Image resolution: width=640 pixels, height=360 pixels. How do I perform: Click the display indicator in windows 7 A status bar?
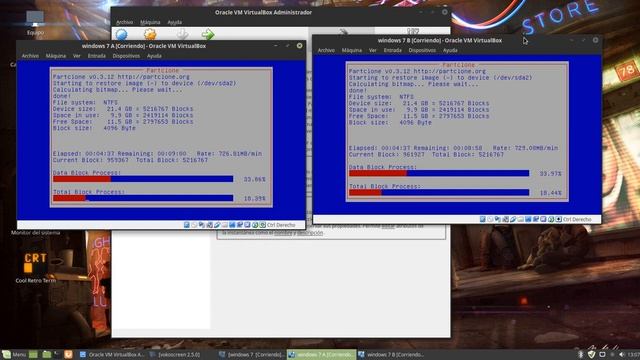(x=232, y=225)
